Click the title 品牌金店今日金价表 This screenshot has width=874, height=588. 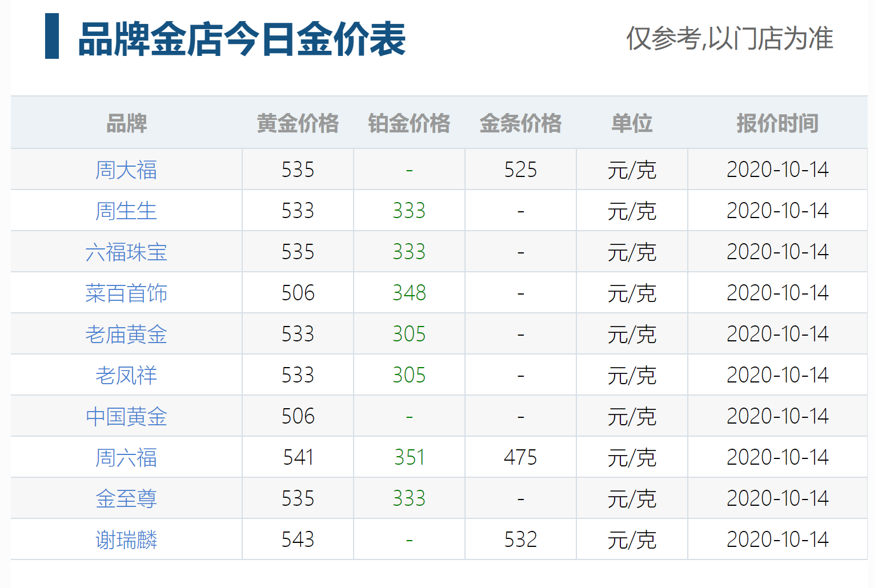tap(242, 39)
